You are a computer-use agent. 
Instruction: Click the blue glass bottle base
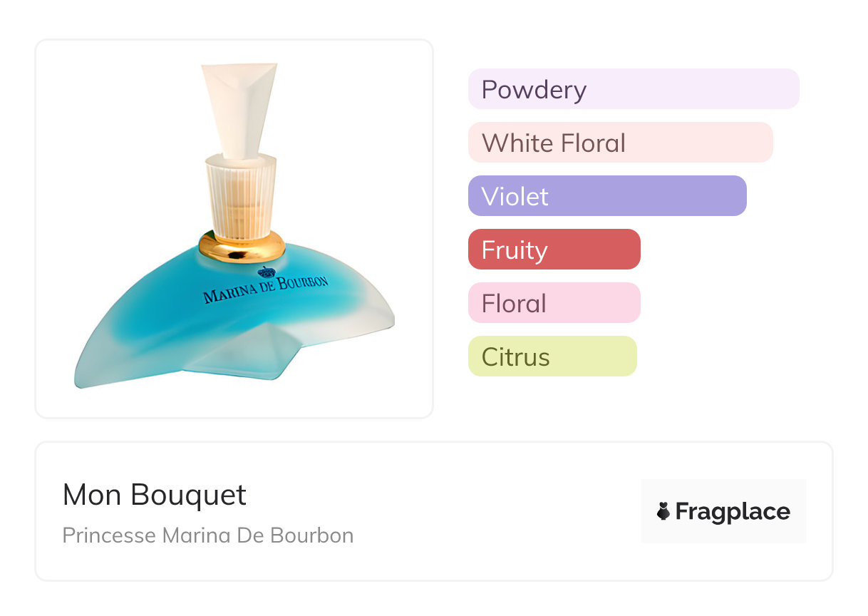tap(234, 317)
